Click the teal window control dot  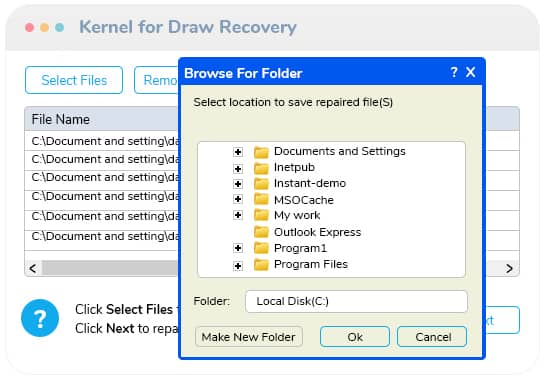click(x=60, y=27)
